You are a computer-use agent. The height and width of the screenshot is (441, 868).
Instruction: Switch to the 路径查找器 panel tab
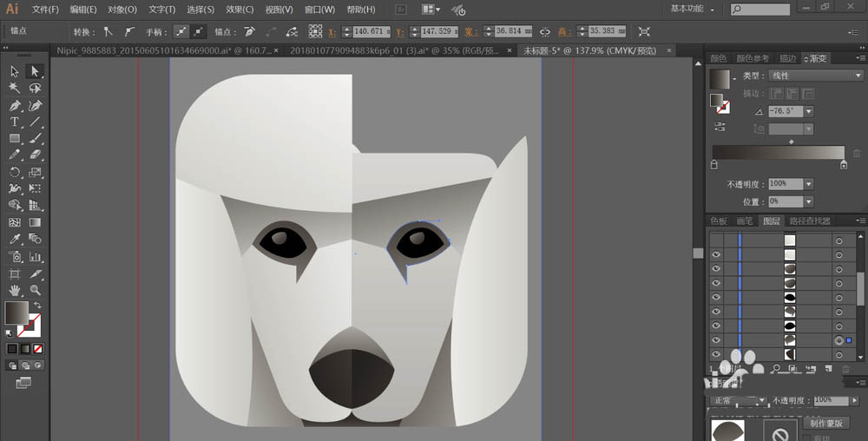coord(808,221)
